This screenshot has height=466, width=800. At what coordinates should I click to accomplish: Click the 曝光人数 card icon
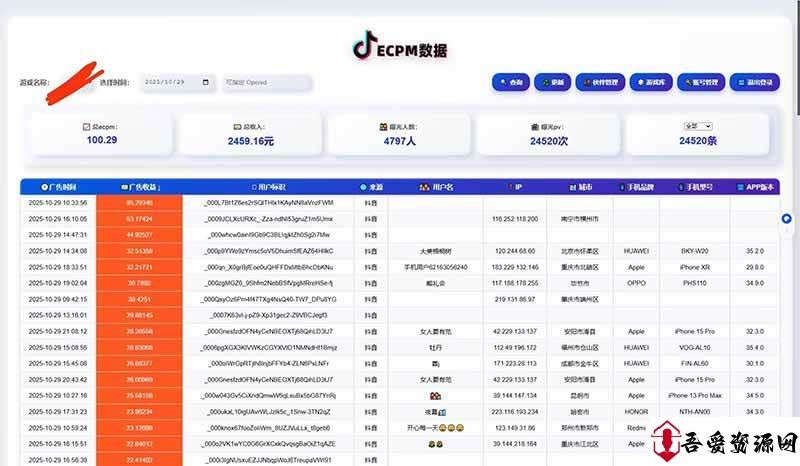point(383,127)
